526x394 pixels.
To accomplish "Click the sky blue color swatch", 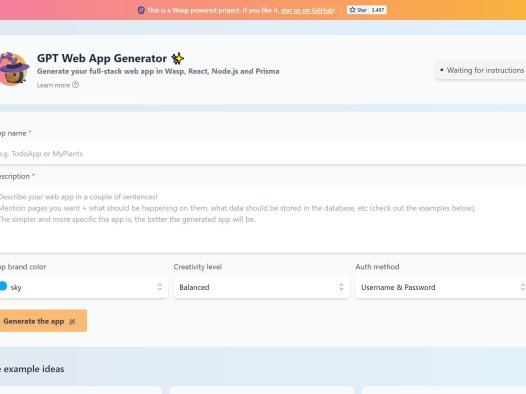I will 3,286.
